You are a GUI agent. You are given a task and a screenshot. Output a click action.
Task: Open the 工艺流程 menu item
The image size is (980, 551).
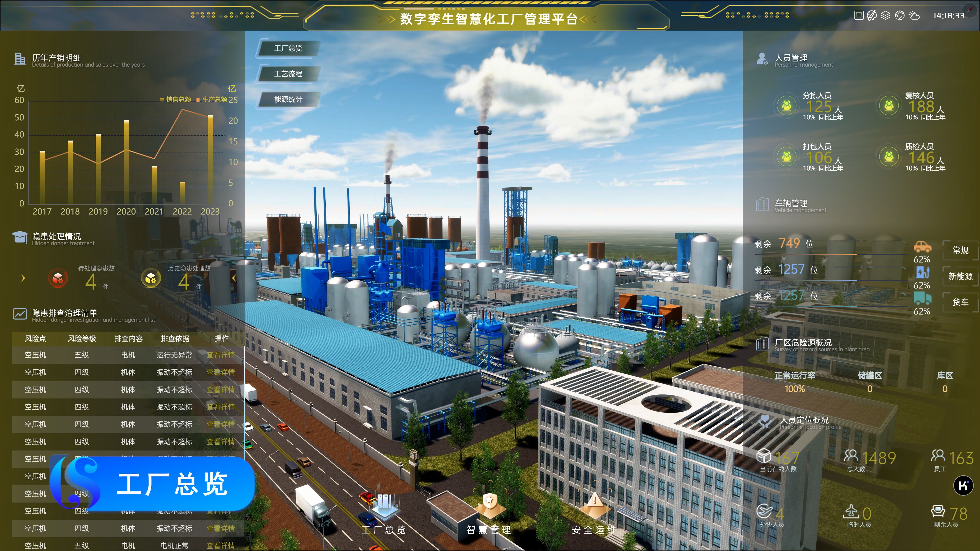coord(288,74)
